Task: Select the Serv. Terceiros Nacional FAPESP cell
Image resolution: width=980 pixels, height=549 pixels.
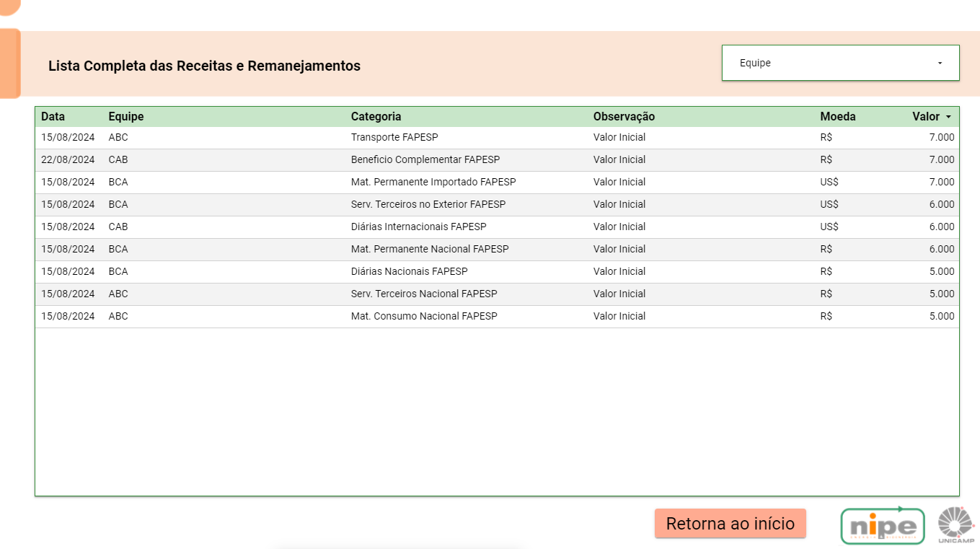Action: click(x=424, y=294)
